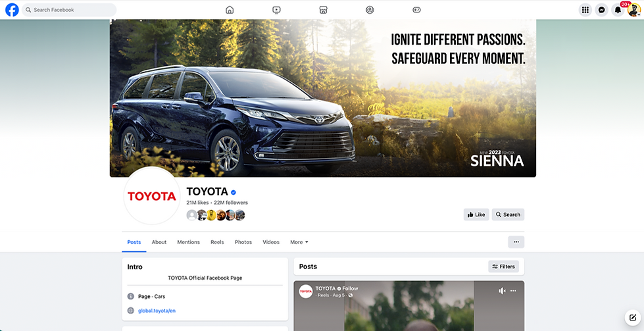Click the 21M likes text
Viewport: 644px width, 331px height.
pyautogui.click(x=197, y=203)
